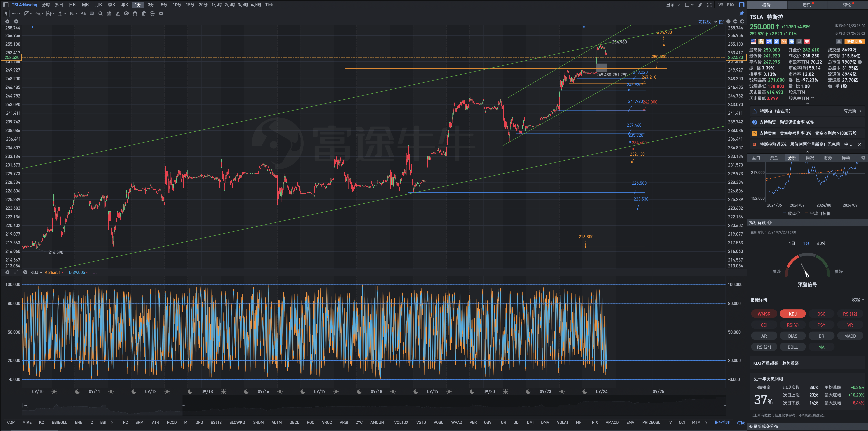This screenshot has height=431, width=868.
Task: Click the blue 24-hour trading icon
Action: click(769, 41)
